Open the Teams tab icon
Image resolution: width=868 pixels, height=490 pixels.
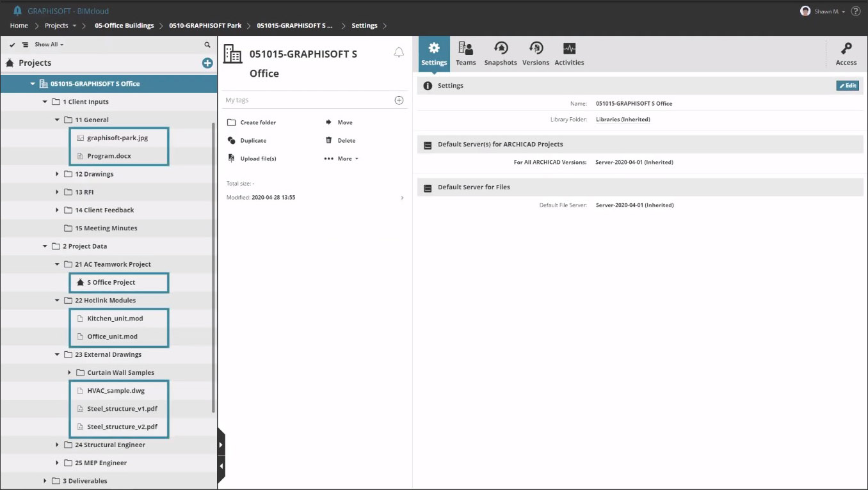[x=465, y=49]
